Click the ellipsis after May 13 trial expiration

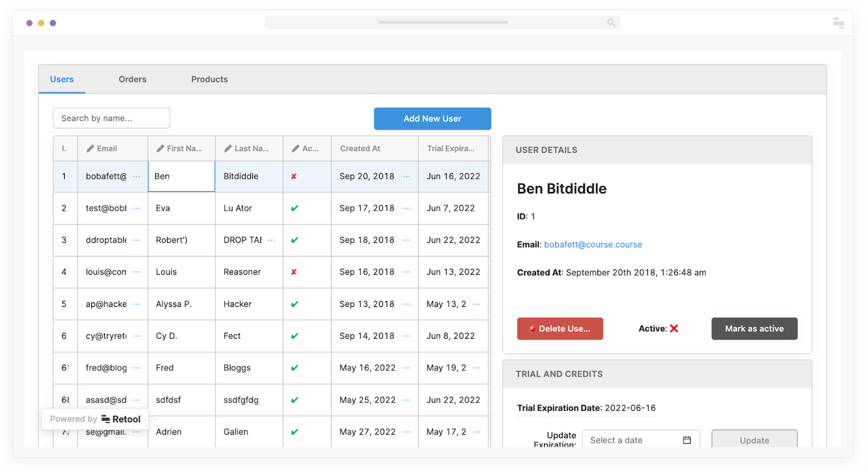click(477, 304)
